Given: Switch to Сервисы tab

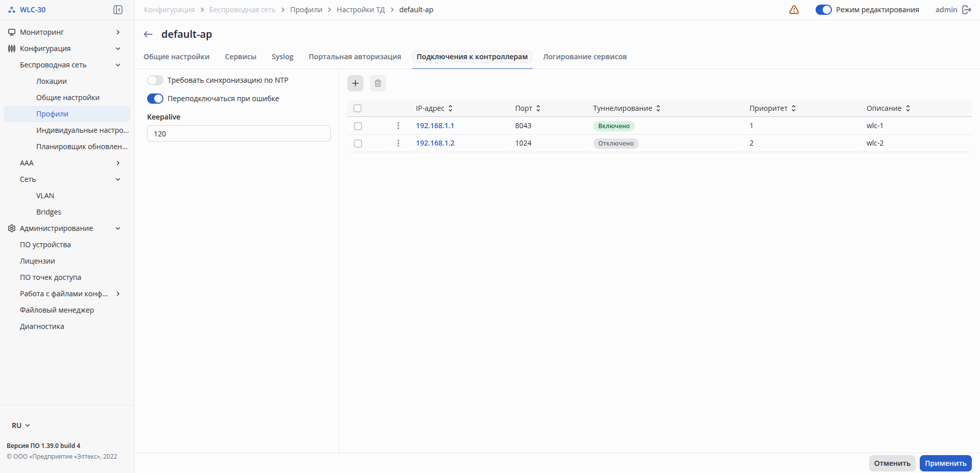Looking at the screenshot, I should coord(241,57).
